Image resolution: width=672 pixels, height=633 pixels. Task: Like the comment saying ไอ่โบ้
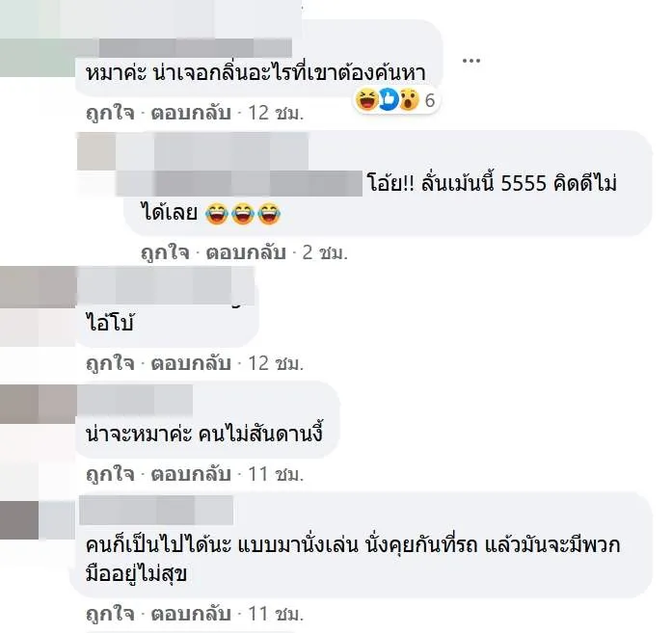(110, 363)
